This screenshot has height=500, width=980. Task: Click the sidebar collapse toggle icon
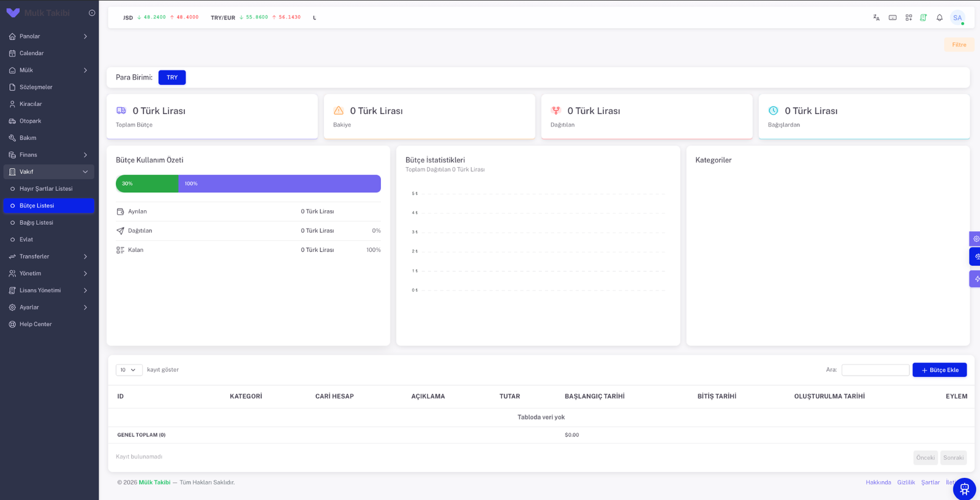point(92,13)
